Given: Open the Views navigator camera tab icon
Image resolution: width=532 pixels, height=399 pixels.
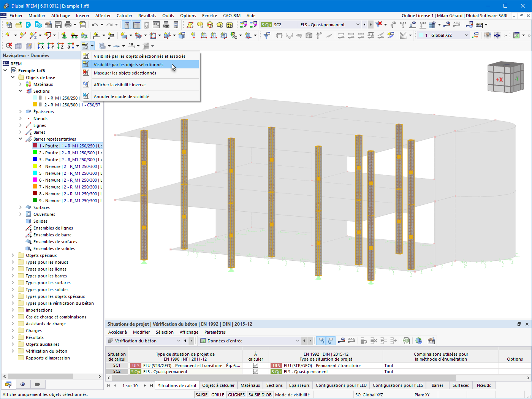Looking at the screenshot, I should pyautogui.click(x=38, y=384).
